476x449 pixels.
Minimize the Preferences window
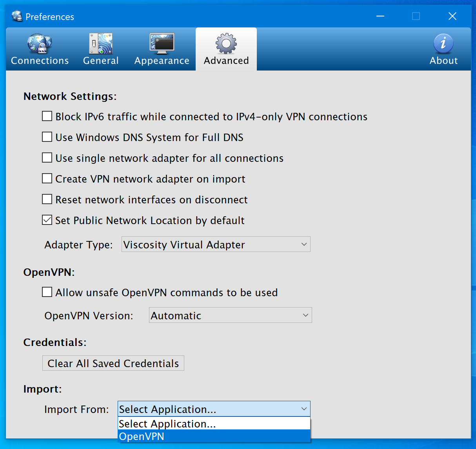(380, 16)
